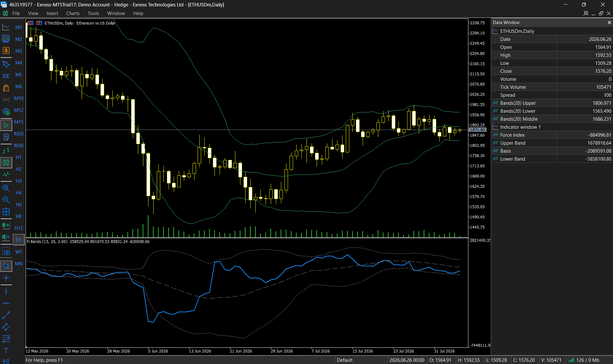Open the dollar-sign trading icon
The width and height of the screenshot is (613, 364).
point(6,51)
